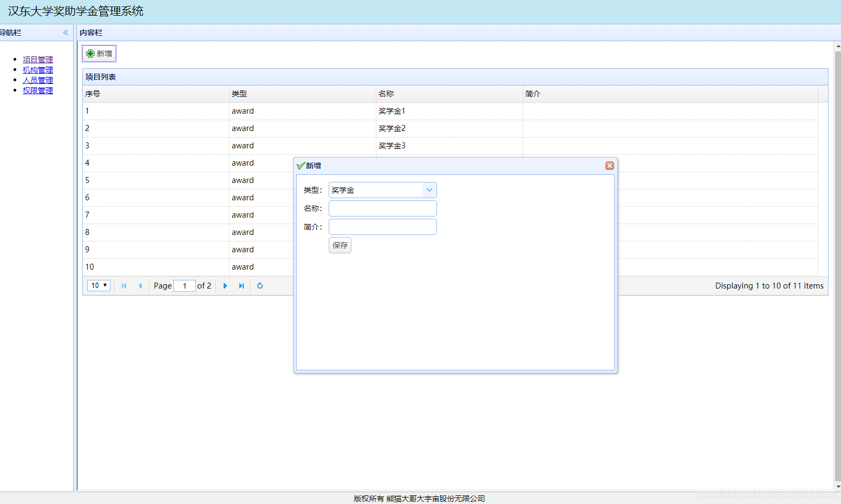Click the content area vertical scrollbar
841x504 pixels.
(x=838, y=265)
